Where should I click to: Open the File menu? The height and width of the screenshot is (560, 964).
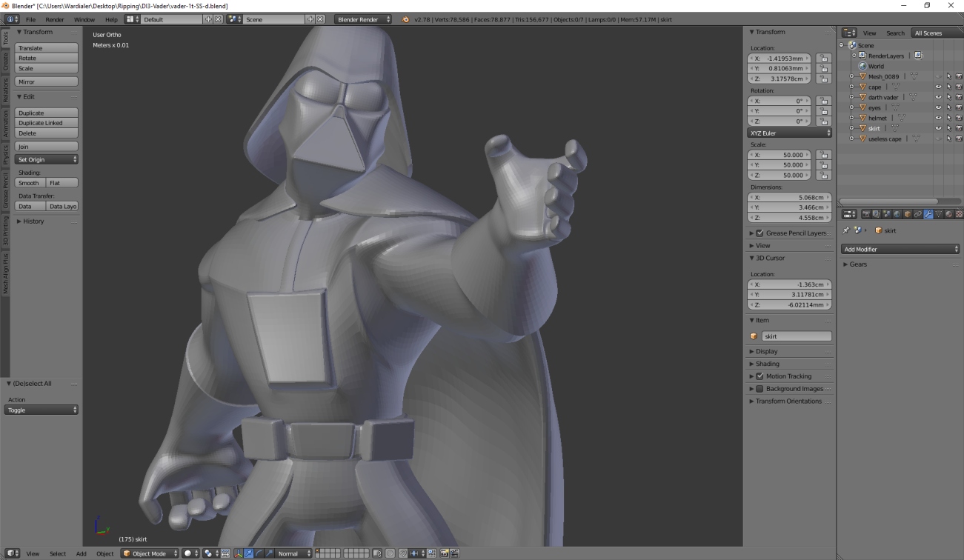coord(30,19)
